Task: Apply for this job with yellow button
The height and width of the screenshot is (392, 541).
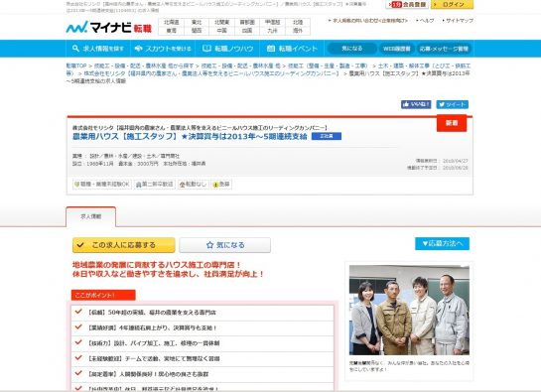Action: [124, 245]
